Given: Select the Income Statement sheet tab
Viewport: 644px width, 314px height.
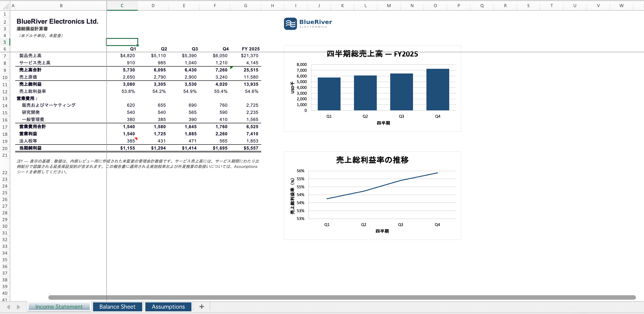Looking at the screenshot, I should click(59, 306).
